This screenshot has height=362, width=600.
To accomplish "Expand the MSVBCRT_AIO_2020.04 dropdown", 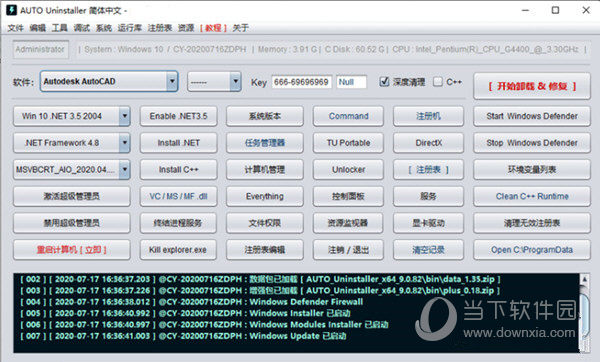I will [124, 170].
